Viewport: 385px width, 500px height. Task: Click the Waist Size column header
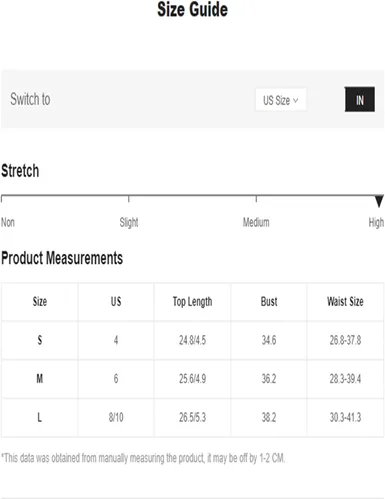(345, 302)
